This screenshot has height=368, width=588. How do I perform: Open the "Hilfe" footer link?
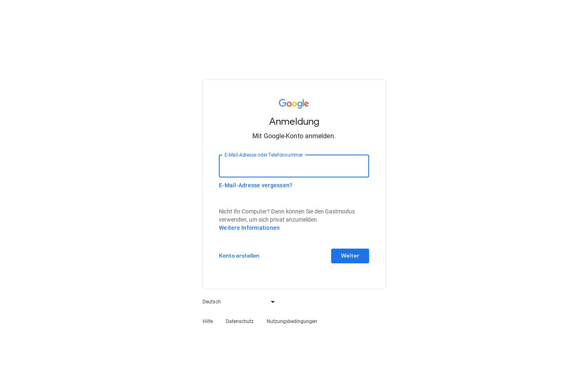[x=207, y=321]
